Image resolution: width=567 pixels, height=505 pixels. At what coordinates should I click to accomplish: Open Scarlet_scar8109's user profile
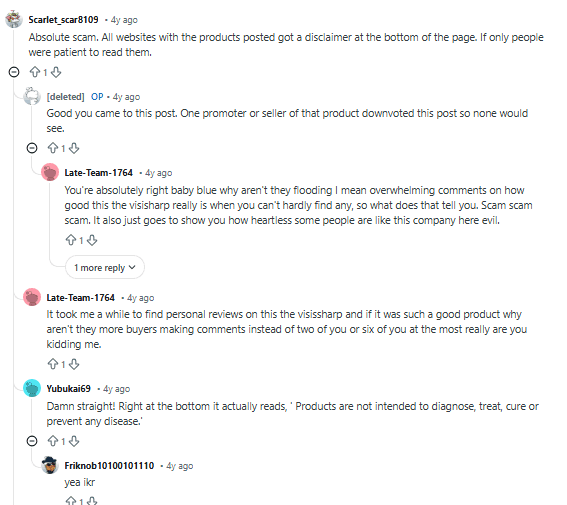click(63, 20)
